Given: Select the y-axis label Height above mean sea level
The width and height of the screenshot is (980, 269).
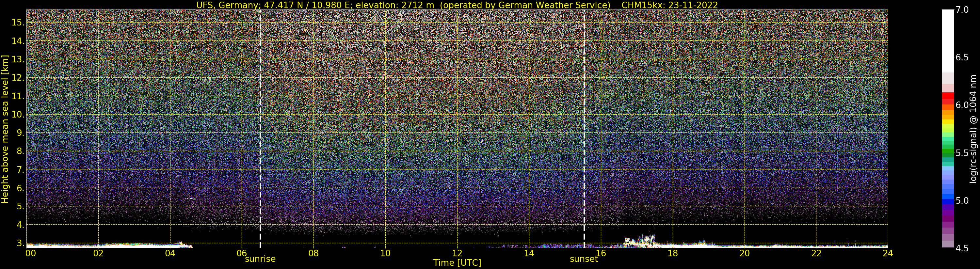Looking at the screenshot, I should pyautogui.click(x=5, y=129).
